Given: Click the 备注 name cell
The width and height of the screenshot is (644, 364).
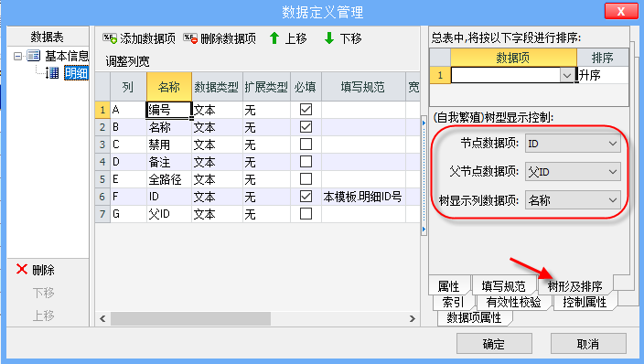Looking at the screenshot, I should [169, 162].
